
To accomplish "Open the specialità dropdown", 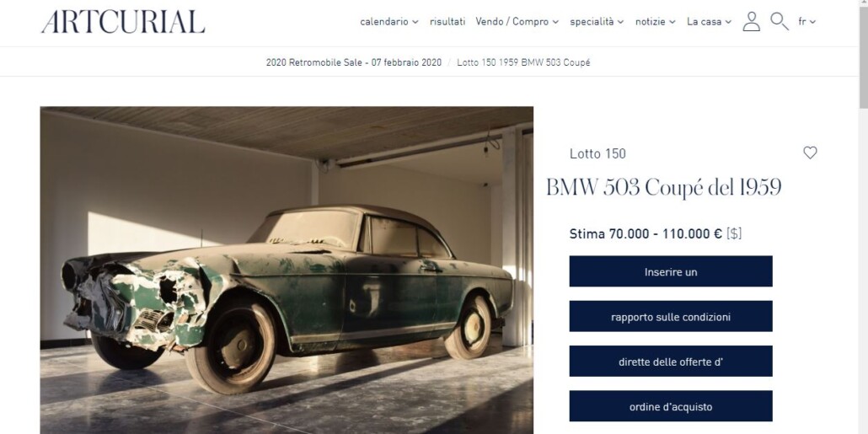I will pos(597,22).
